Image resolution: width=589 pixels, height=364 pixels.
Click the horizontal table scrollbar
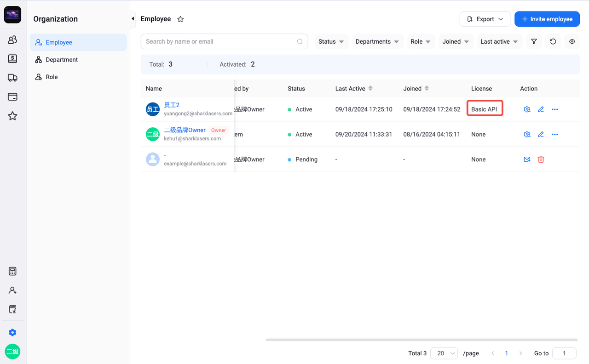pos(422,340)
